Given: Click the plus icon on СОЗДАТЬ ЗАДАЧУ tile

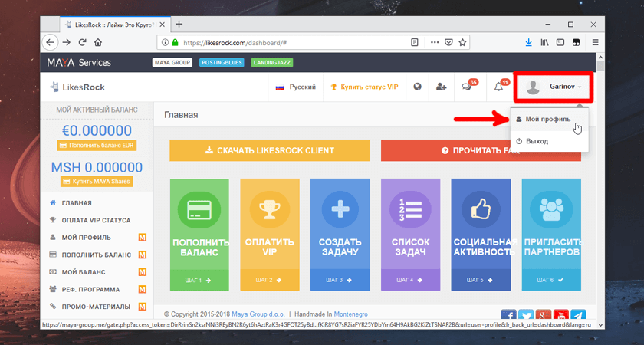Looking at the screenshot, I should [x=340, y=210].
